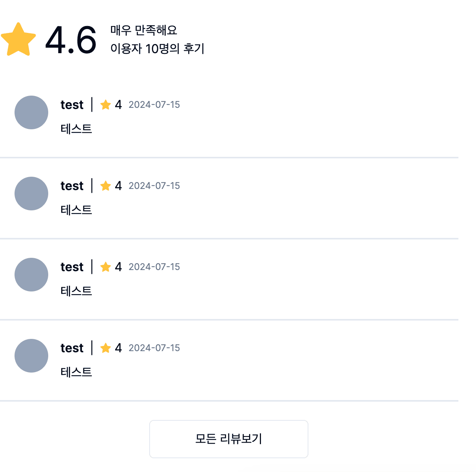
Task: Open the second reviewer's profile avatar
Action: pyautogui.click(x=31, y=194)
